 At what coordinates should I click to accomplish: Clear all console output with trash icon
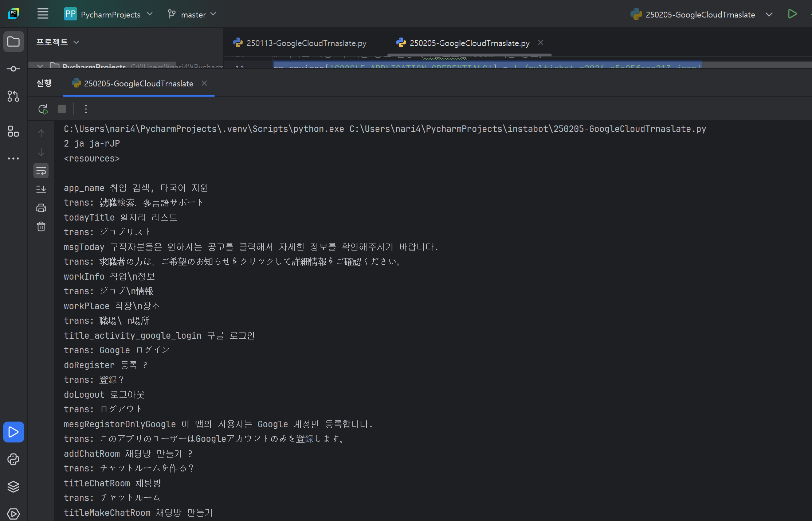pyautogui.click(x=41, y=226)
